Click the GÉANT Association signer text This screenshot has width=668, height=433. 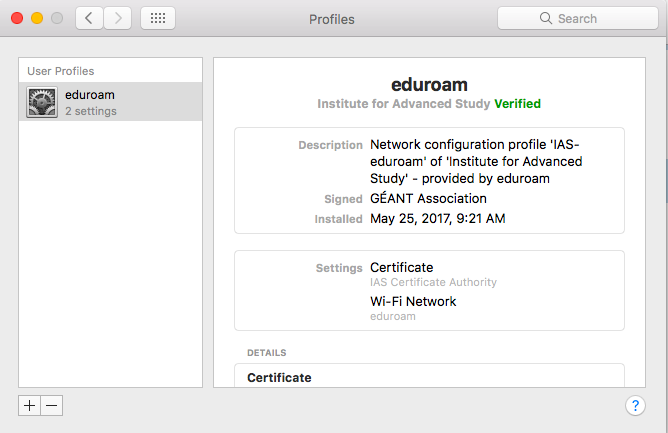428,198
